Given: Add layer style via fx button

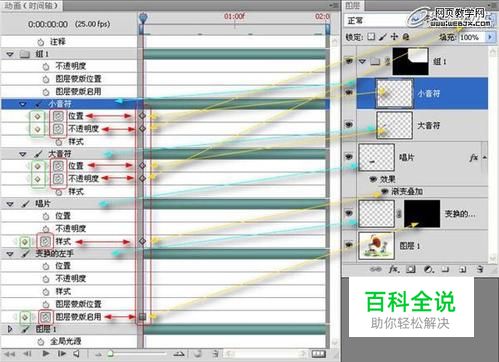Looking at the screenshot, I should pyautogui.click(x=393, y=269).
